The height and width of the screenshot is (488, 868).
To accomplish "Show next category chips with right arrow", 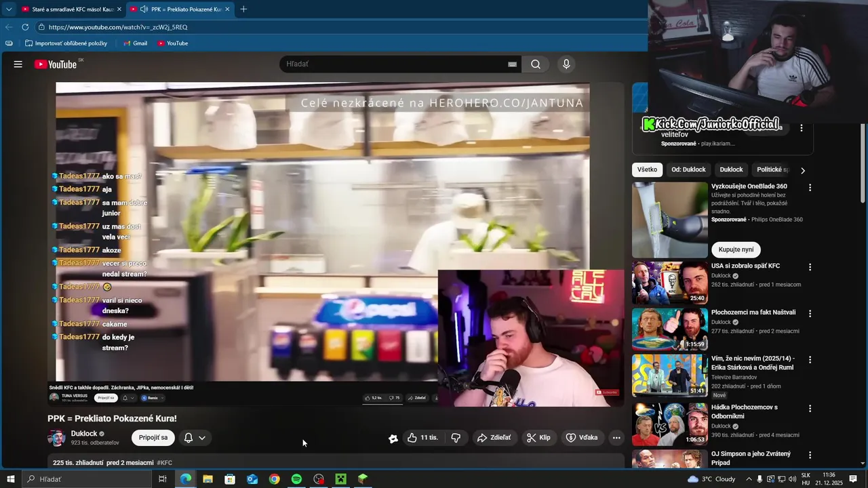I will click(803, 170).
